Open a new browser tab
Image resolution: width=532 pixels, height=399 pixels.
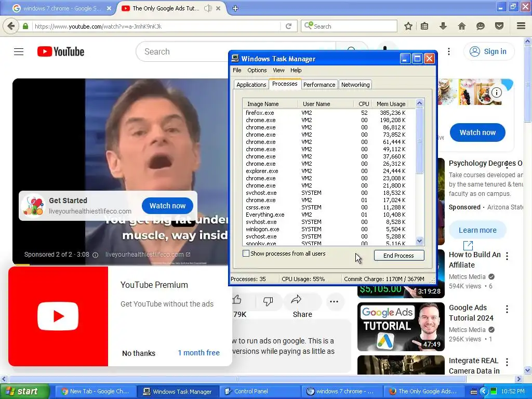click(235, 8)
